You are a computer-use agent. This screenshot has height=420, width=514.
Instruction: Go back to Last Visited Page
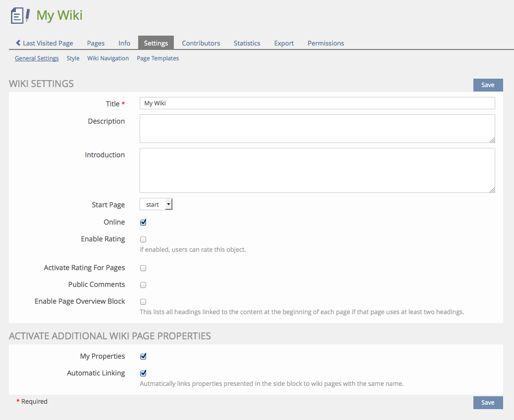point(44,43)
